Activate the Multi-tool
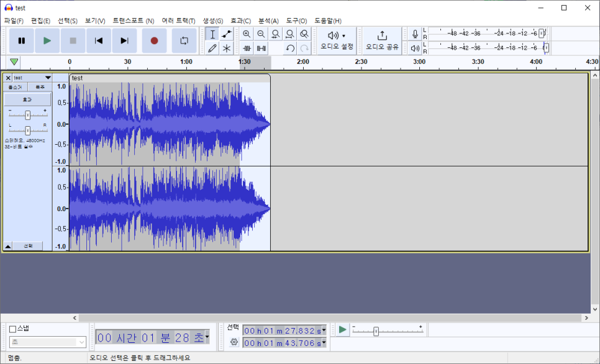 226,48
